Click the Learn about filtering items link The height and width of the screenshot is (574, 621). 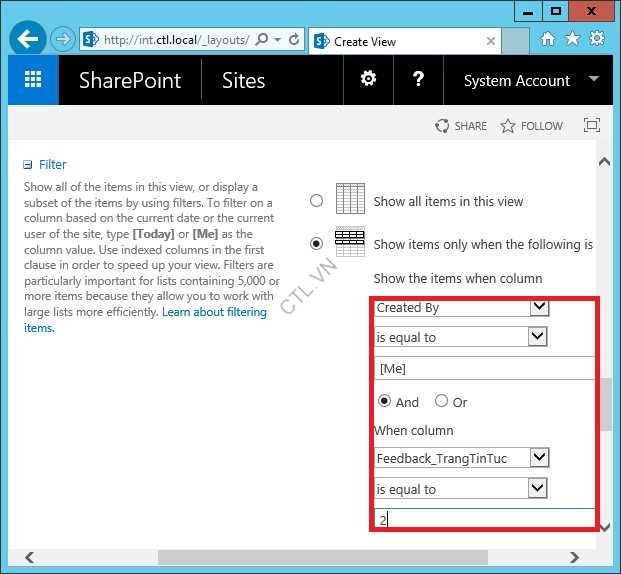click(214, 312)
